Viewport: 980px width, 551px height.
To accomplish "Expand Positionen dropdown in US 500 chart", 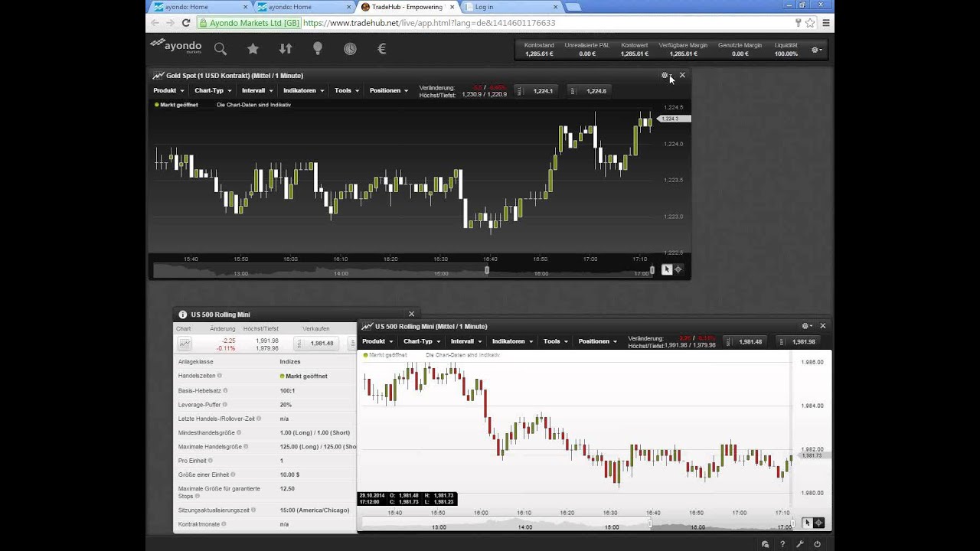I will pyautogui.click(x=598, y=341).
